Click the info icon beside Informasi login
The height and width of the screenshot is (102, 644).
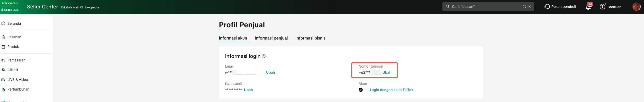(x=264, y=56)
